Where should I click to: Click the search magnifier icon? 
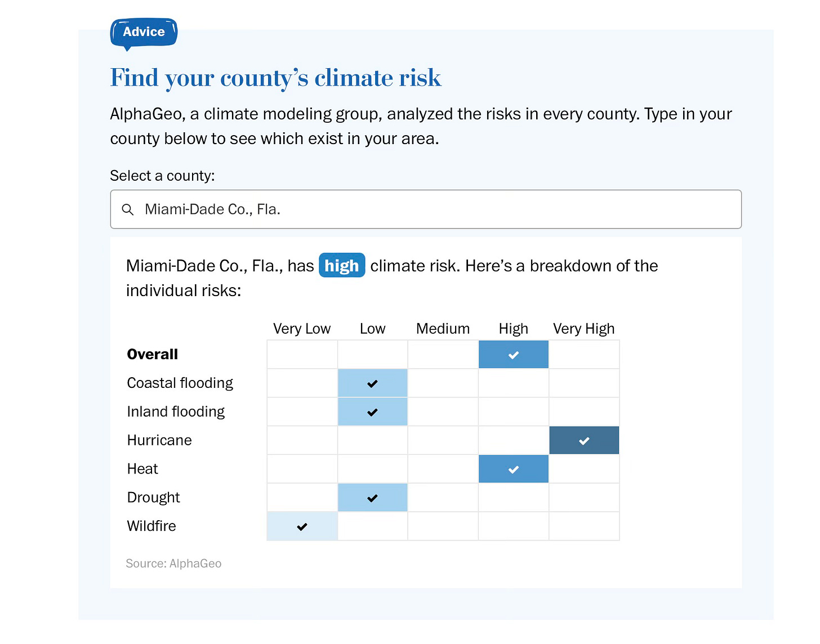pyautogui.click(x=128, y=209)
